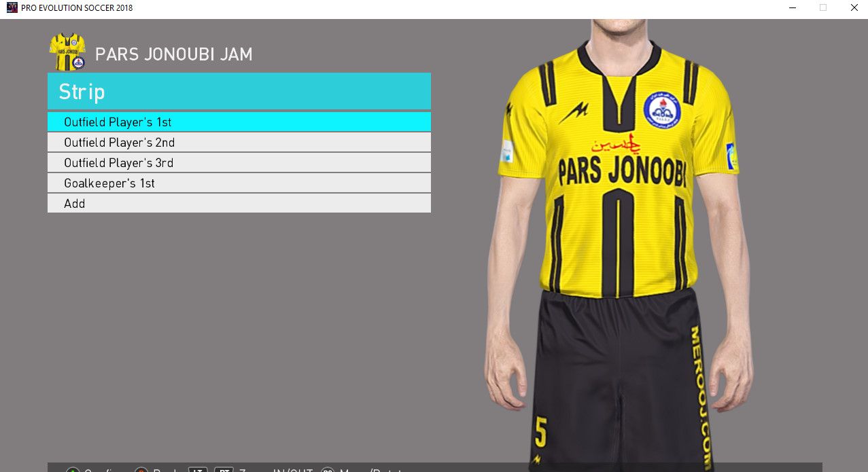Select Outfield Player's 1st strip
Viewport: 868px width, 472px height.
click(239, 122)
